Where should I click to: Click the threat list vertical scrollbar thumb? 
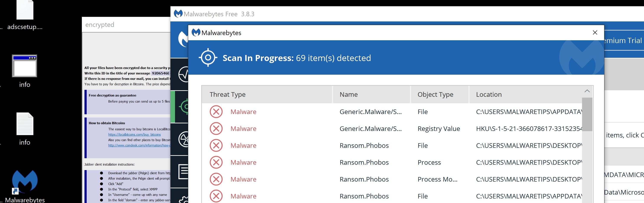pos(587,114)
